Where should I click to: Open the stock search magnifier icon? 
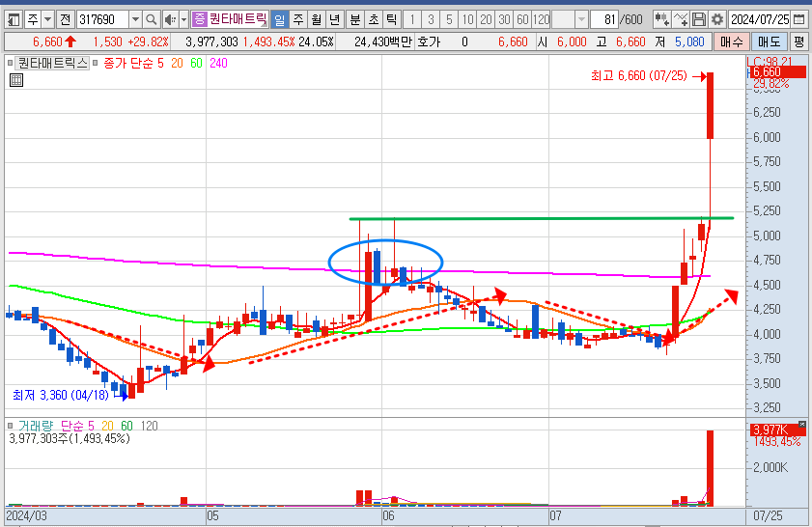coord(151,19)
